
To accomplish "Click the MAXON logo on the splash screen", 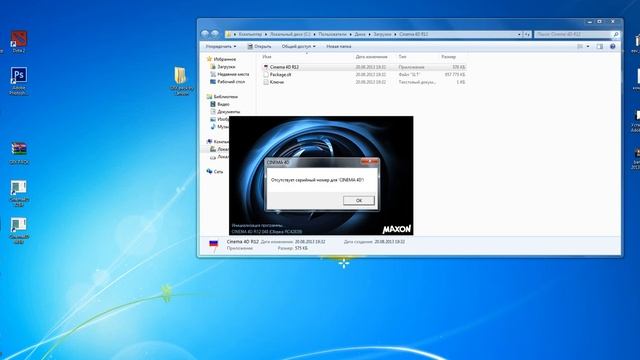I will [396, 229].
